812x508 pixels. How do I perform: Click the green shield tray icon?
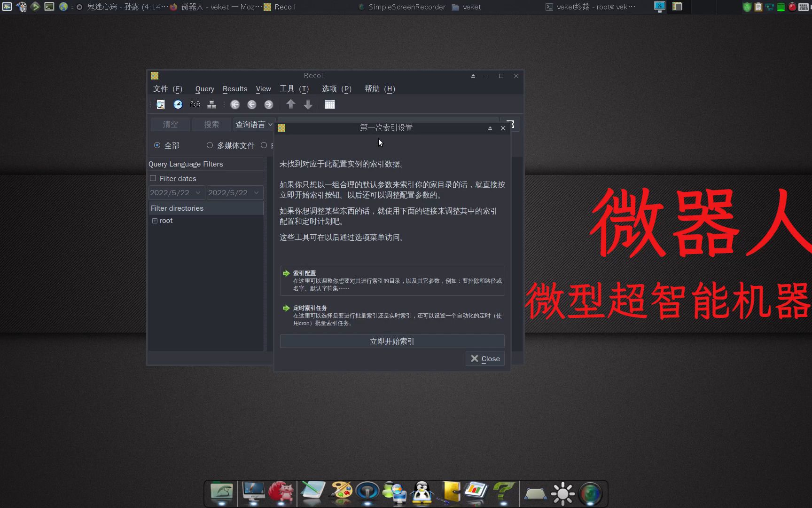[x=747, y=7]
